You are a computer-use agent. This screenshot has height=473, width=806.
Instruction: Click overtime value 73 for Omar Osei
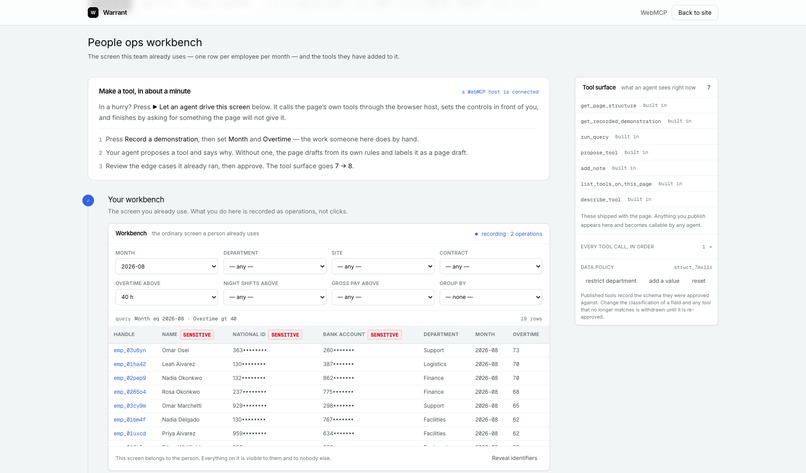coord(516,351)
